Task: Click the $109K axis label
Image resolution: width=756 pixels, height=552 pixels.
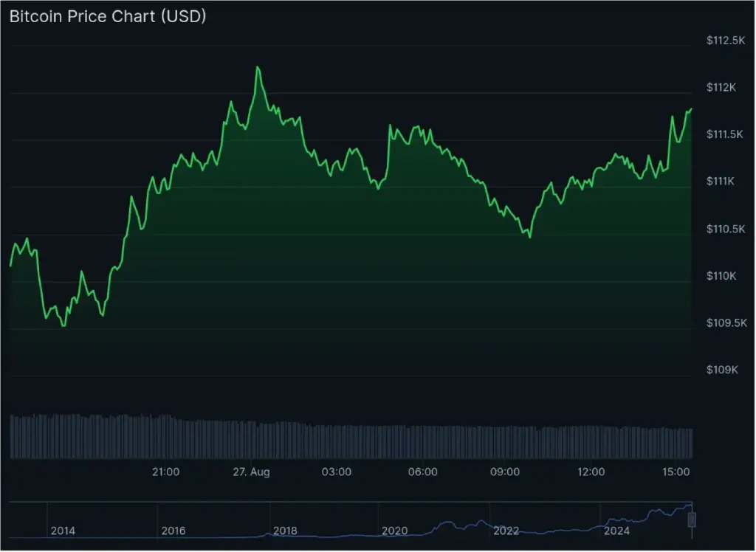Action: click(722, 370)
